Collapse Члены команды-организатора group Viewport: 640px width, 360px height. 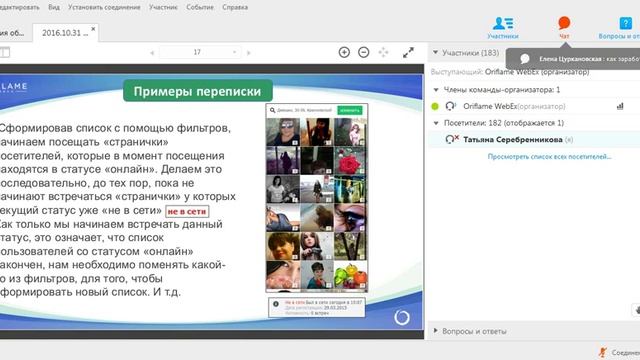coord(436,90)
